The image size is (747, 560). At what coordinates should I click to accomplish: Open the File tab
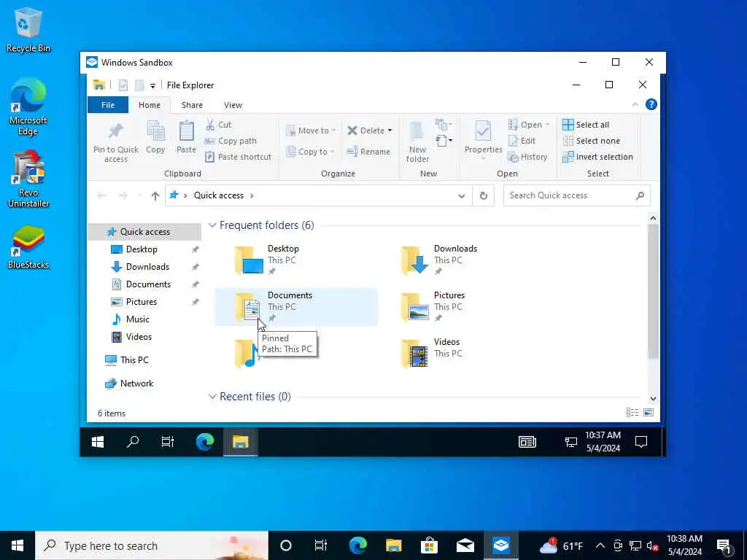pyautogui.click(x=108, y=105)
